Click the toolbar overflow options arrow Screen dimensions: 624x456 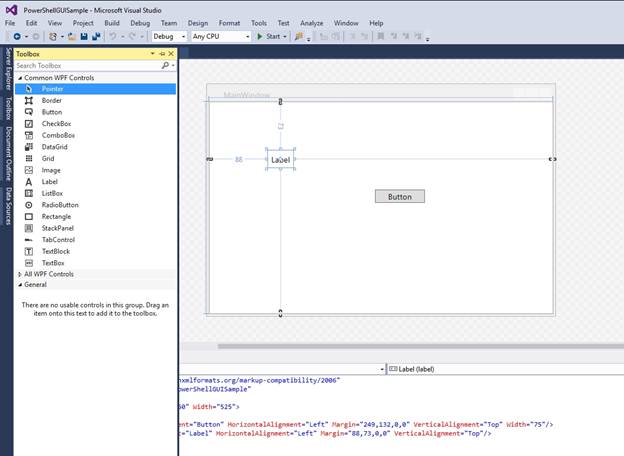[x=427, y=39]
